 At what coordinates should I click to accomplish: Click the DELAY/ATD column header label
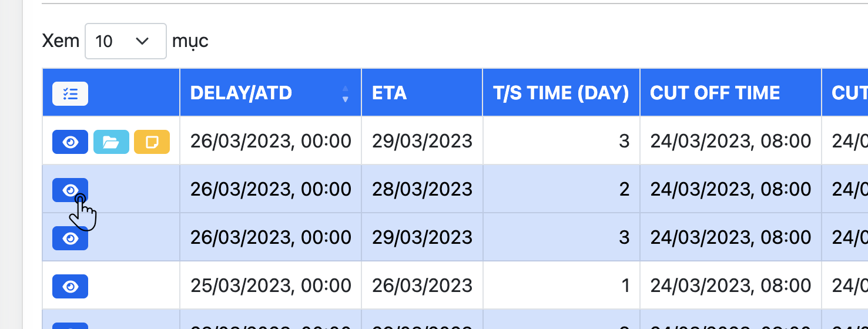coord(241,93)
